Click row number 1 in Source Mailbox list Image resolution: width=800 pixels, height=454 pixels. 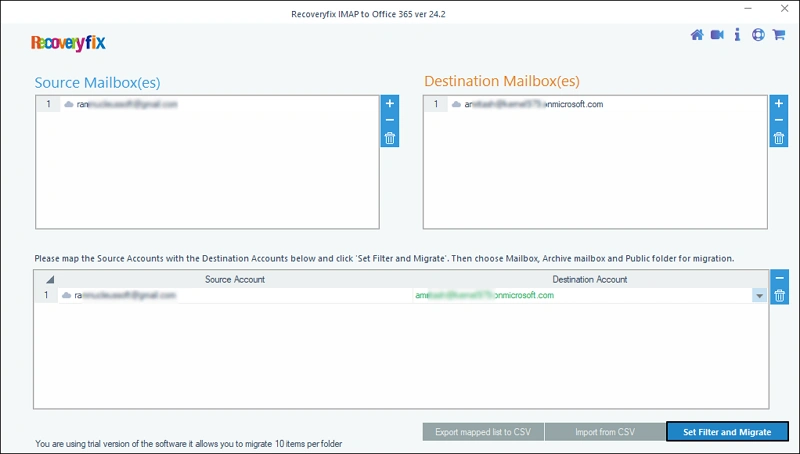[x=48, y=104]
